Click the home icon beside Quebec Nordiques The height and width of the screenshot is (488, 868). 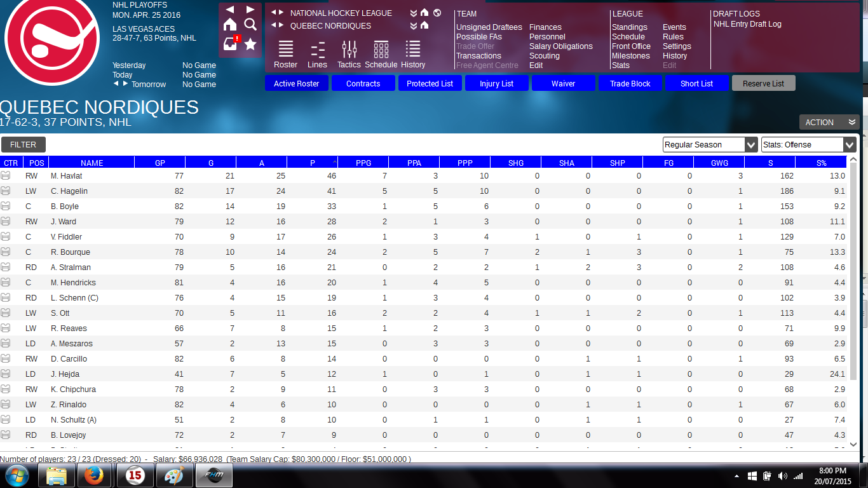424,25
